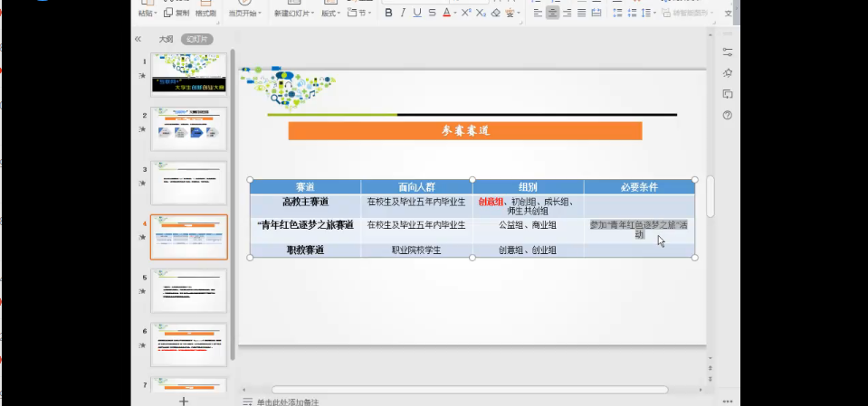Click the copy (复制) button
The height and width of the screenshot is (406, 868).
tap(178, 13)
